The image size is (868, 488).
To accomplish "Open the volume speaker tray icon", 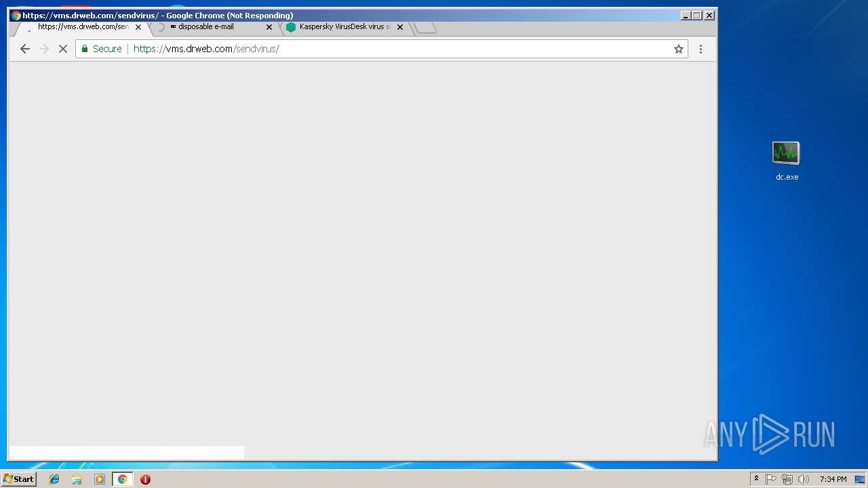I will tap(804, 479).
